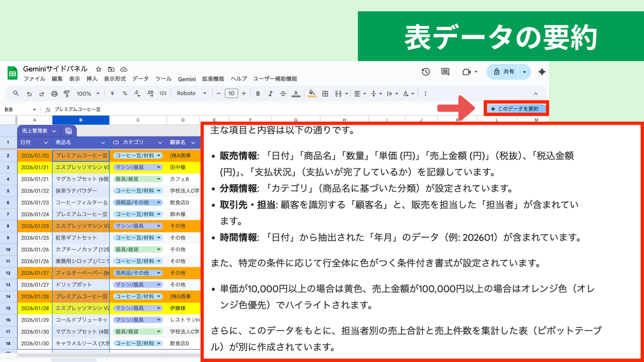Toggle strikethrough formatting
644x362 pixels.
283,94
